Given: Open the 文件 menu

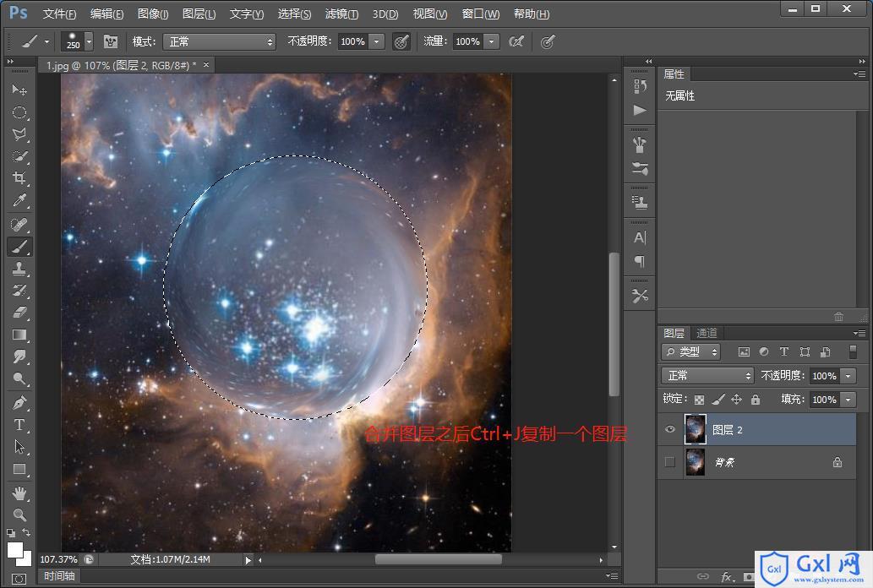Looking at the screenshot, I should (59, 14).
